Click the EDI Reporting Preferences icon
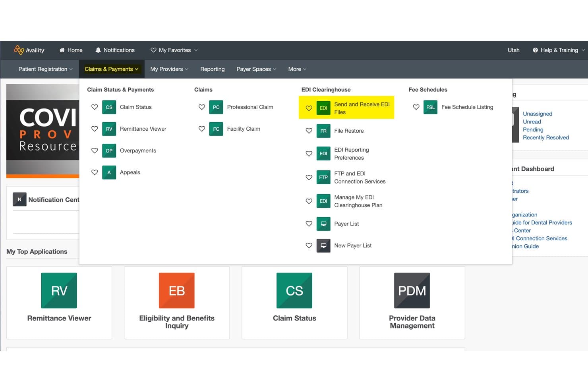This screenshot has height=392, width=588. [x=323, y=154]
